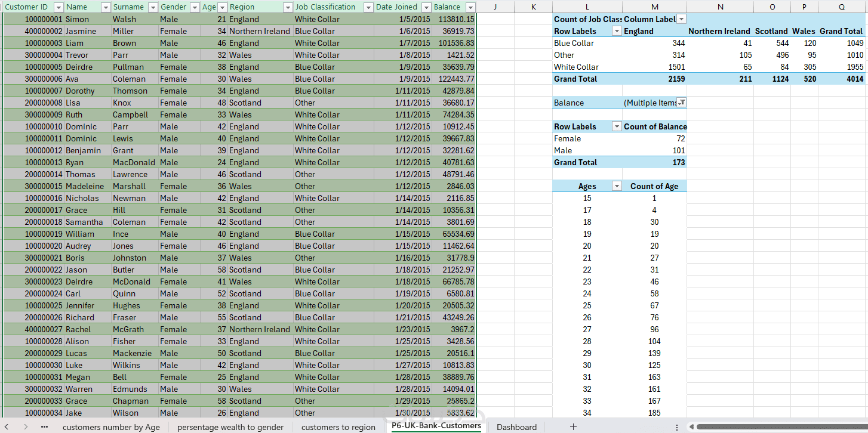Open the Customer ID filter dropdown
The height and width of the screenshot is (433, 868).
pyautogui.click(x=58, y=7)
